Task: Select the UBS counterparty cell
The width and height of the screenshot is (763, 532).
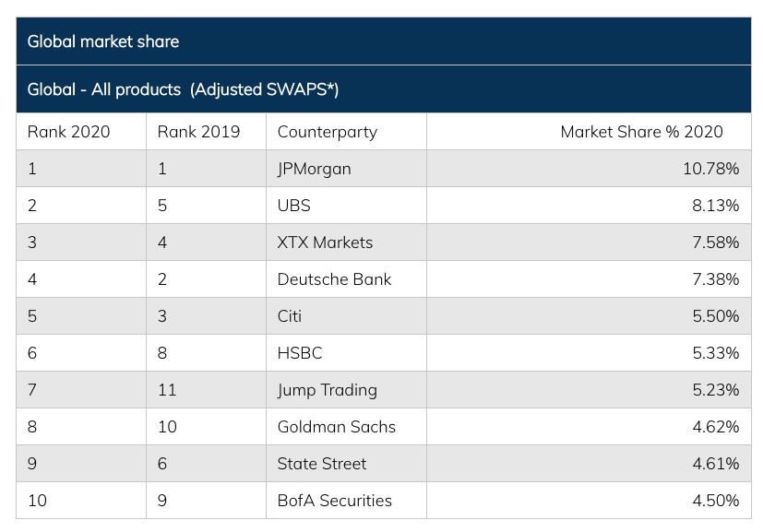Action: tap(294, 206)
